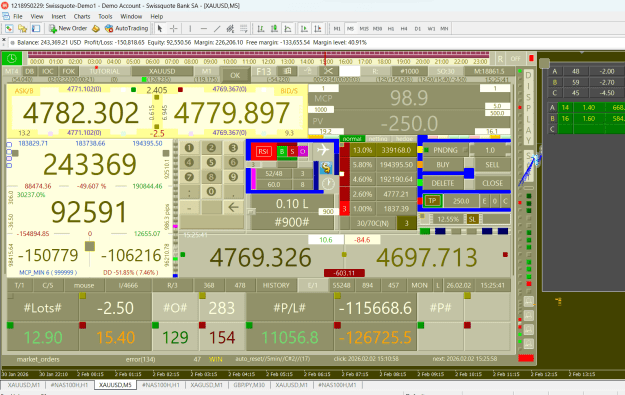Click the F13 button
This screenshot has width=625, height=395.
click(264, 71)
